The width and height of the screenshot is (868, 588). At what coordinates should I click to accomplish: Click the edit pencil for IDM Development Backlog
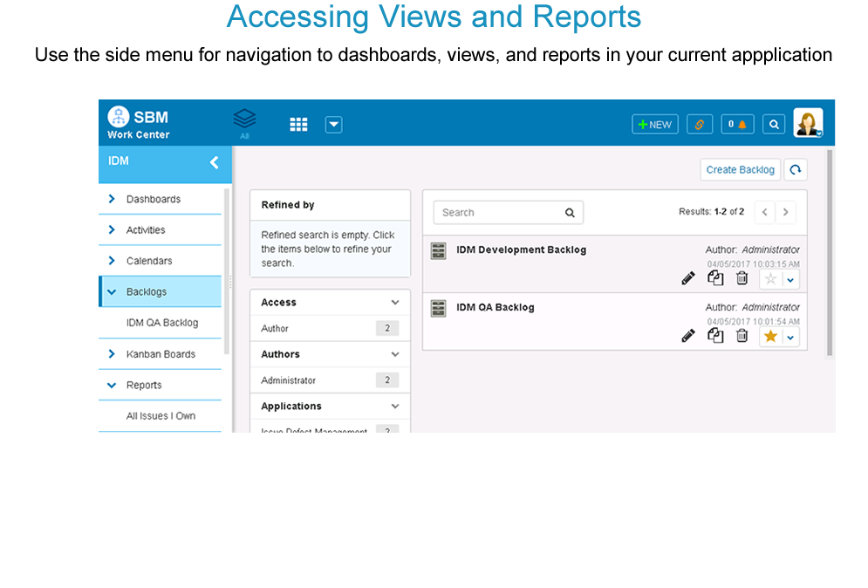point(688,278)
